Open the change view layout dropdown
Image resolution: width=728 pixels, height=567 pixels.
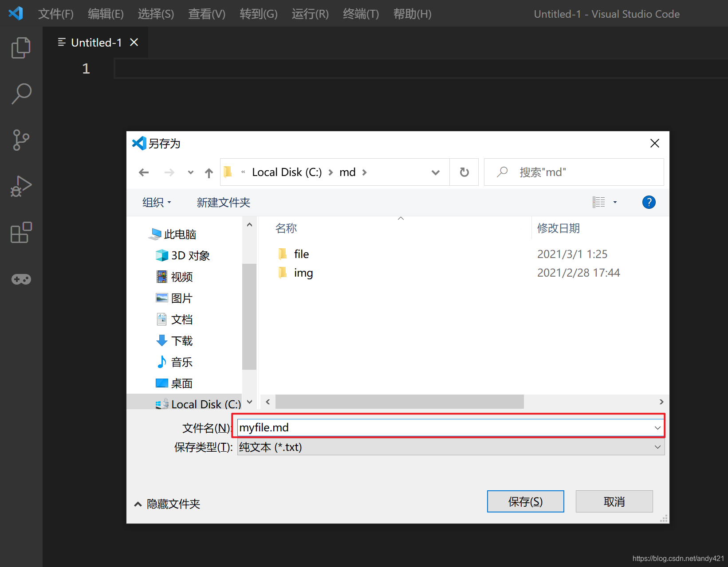(615, 202)
